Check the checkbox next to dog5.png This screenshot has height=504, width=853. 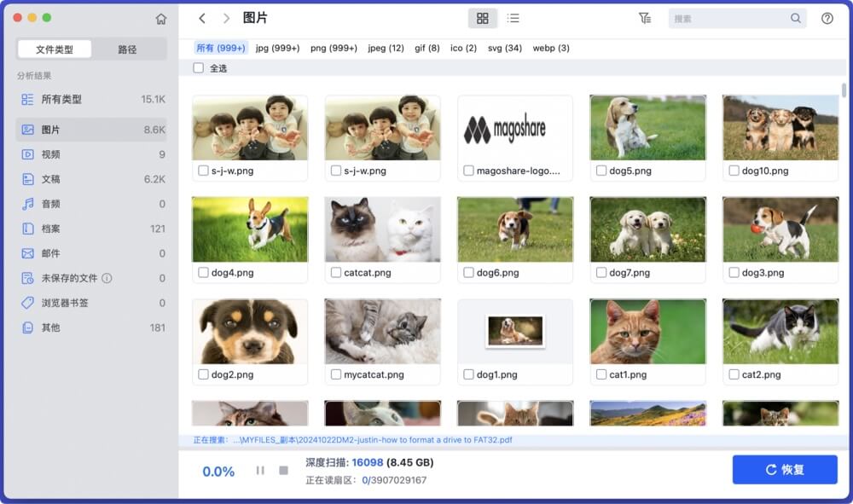tap(600, 170)
